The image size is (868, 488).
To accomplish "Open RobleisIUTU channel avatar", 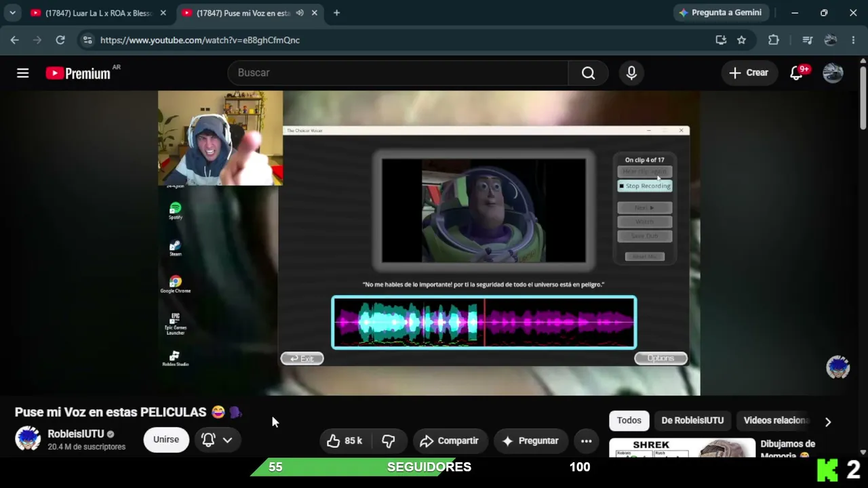I will tap(28, 439).
